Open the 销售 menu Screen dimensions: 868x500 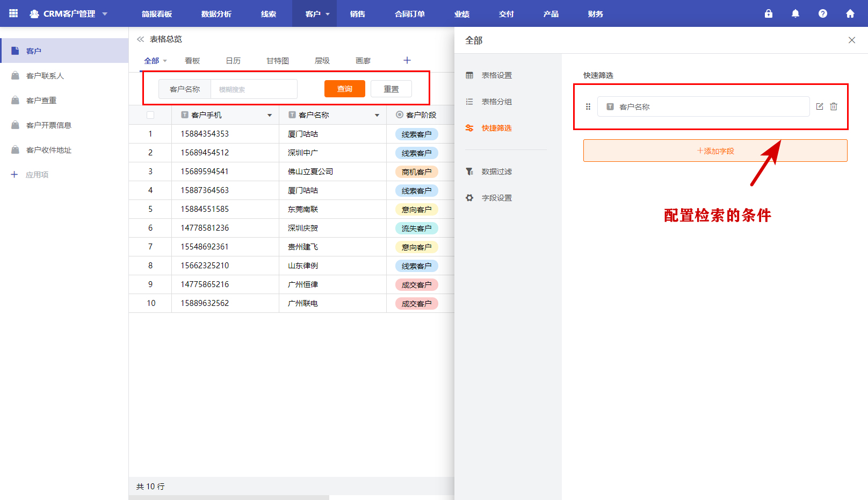click(358, 13)
